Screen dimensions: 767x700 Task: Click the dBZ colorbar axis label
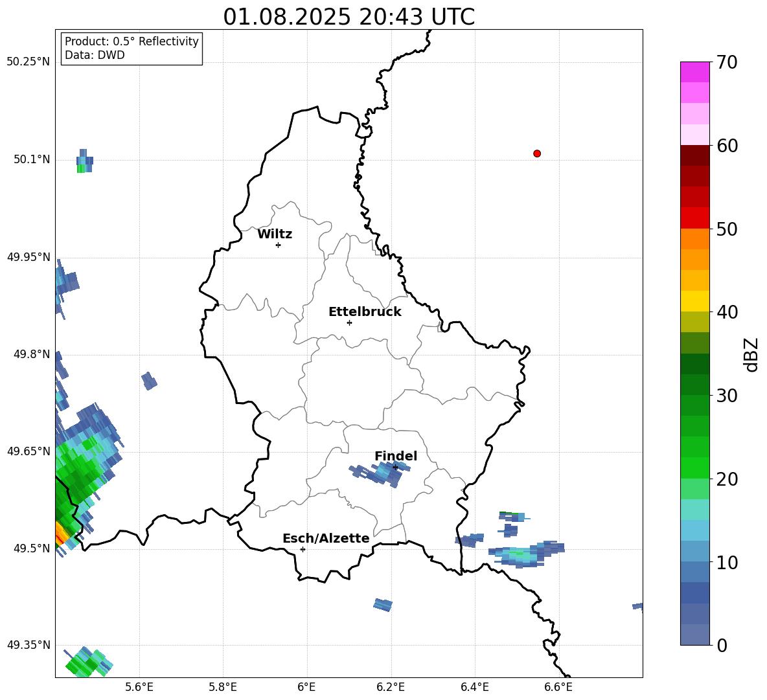751,354
